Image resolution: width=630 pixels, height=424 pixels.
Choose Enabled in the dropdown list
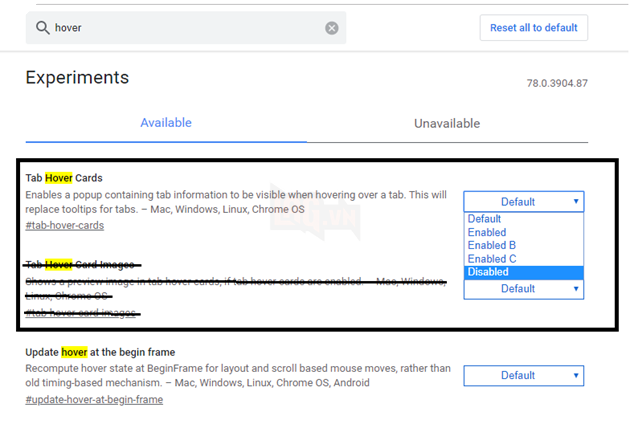coord(523,232)
